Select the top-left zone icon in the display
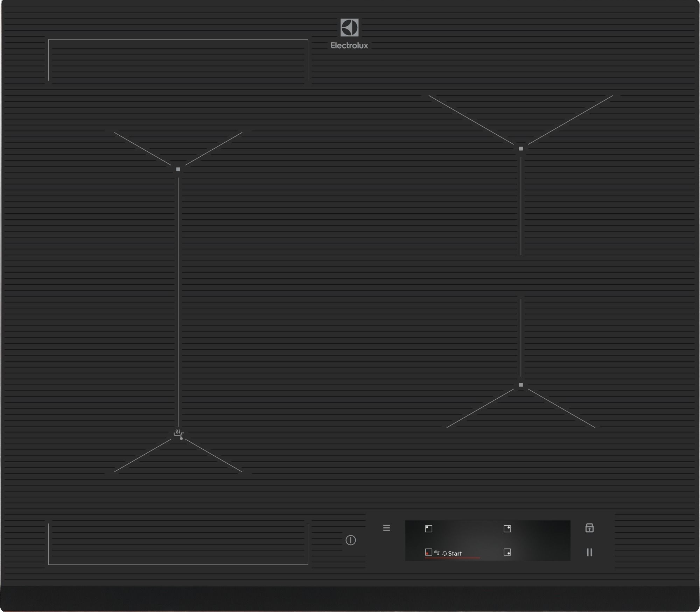The width and height of the screenshot is (700, 612). coord(428,528)
